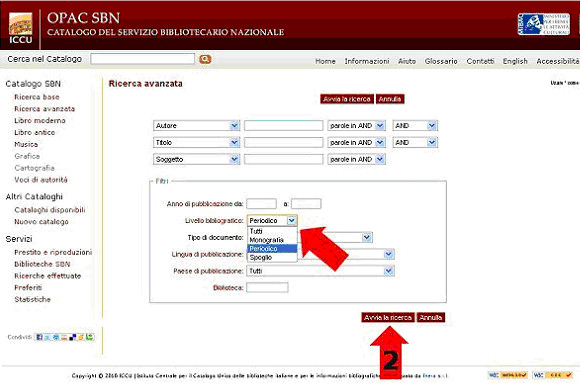Open the Soggetto search field dropdown
Viewport: 580px width, 383px height.
tap(196, 159)
